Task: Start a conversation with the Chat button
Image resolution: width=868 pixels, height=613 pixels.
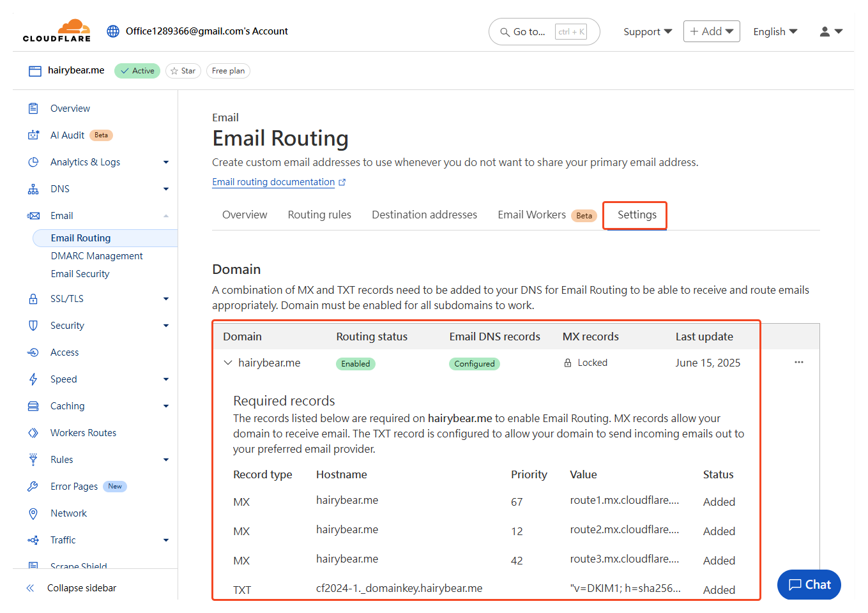Action: (809, 584)
